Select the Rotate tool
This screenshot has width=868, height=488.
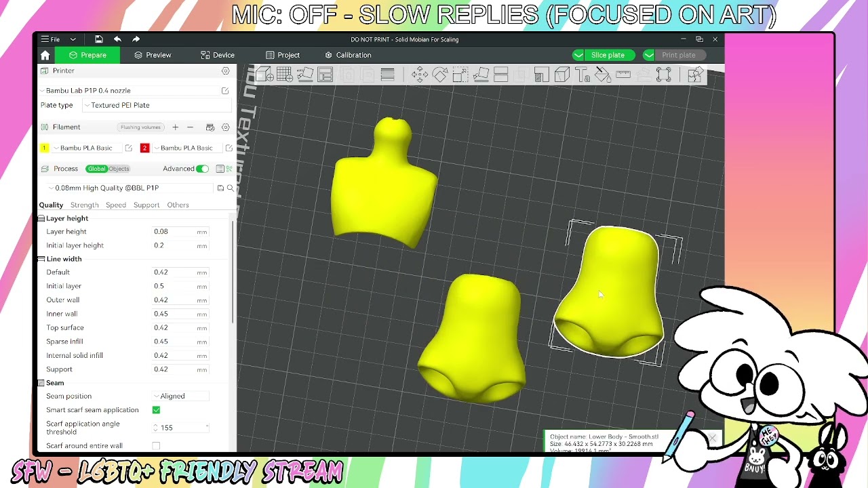click(439, 75)
